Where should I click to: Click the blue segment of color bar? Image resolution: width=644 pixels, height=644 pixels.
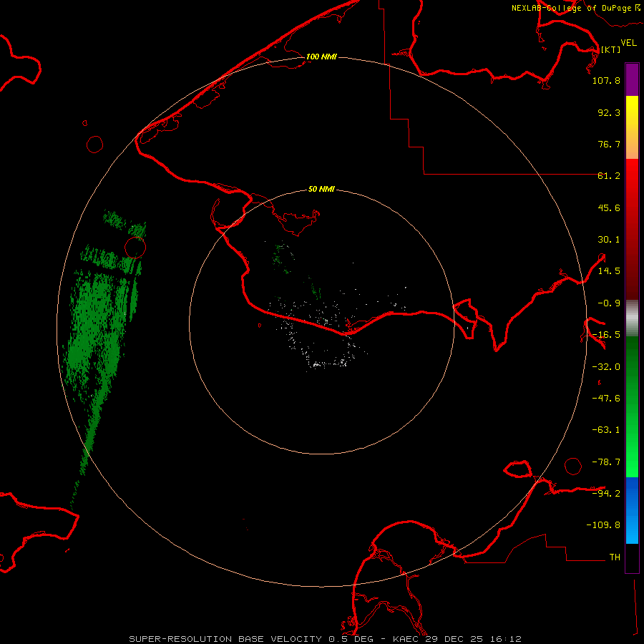(632, 510)
